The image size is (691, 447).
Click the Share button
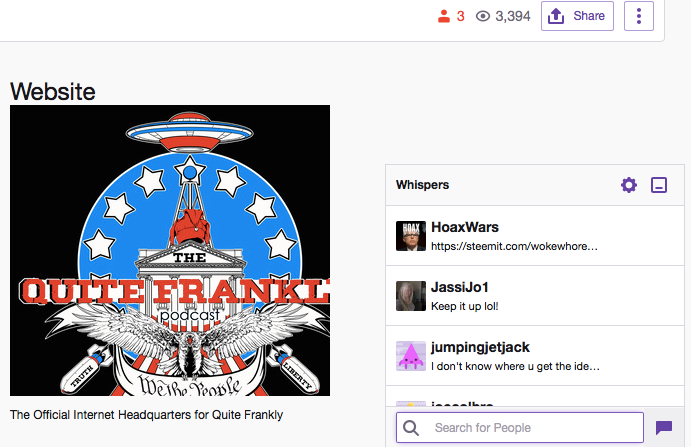tap(577, 16)
